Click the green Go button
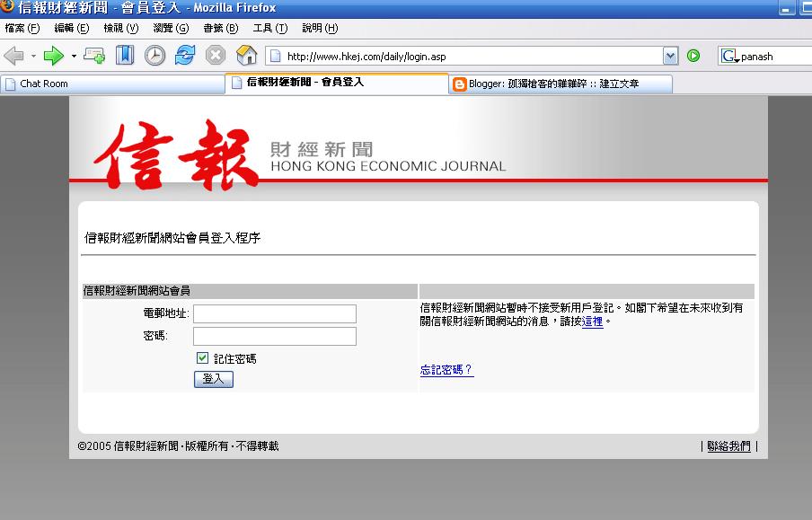The width and height of the screenshot is (812, 520). 693,56
